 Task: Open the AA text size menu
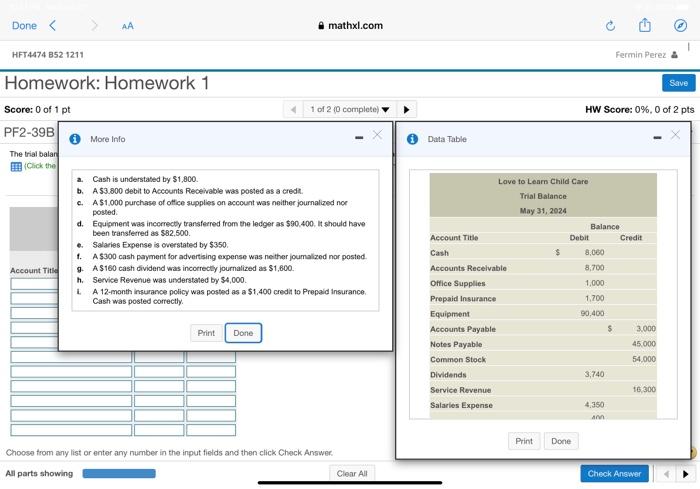(x=127, y=26)
